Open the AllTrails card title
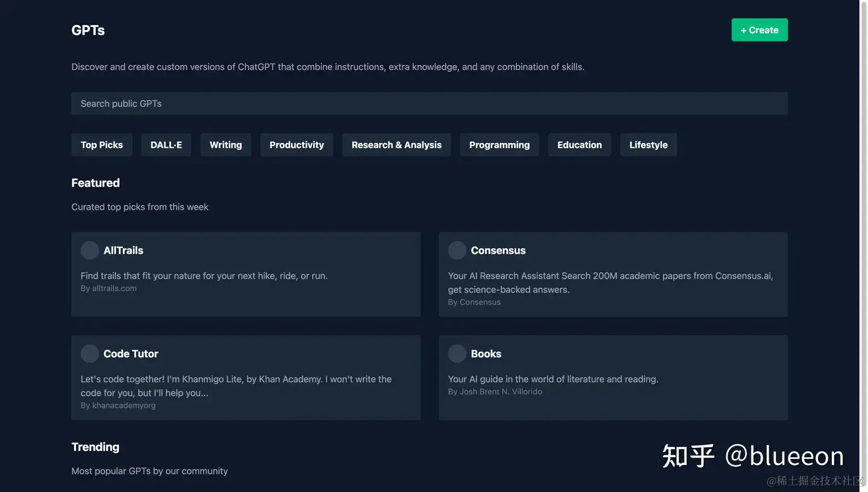This screenshot has width=868, height=492. [124, 250]
